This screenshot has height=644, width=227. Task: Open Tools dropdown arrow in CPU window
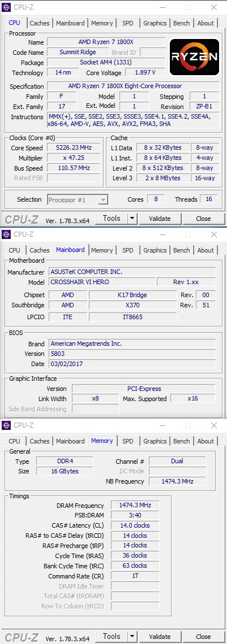point(132,219)
